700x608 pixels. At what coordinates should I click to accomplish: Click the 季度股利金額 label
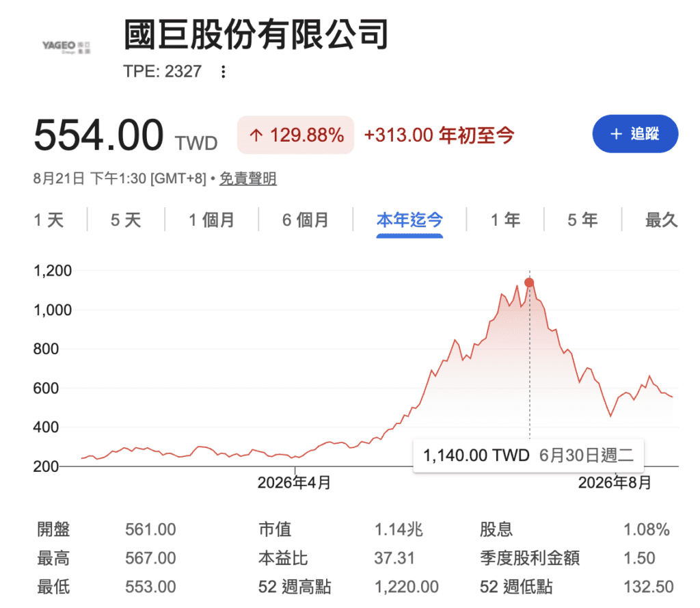pyautogui.click(x=530, y=558)
